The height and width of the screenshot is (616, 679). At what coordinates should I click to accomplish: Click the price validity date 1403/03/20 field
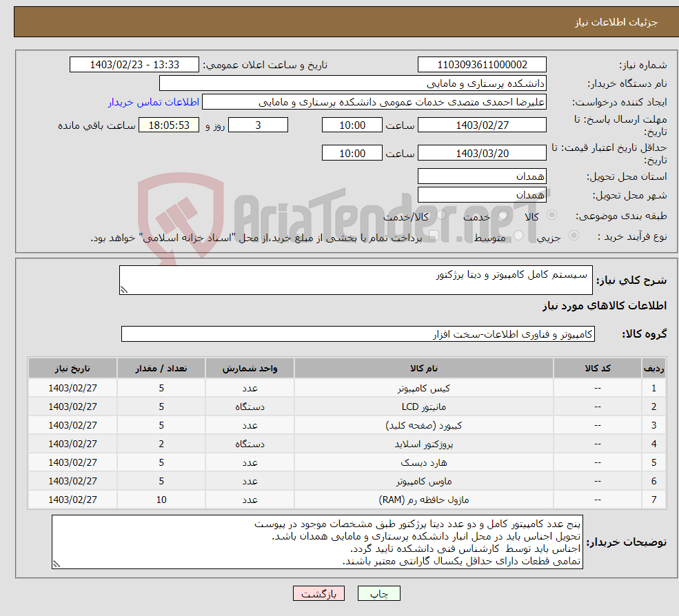482,153
